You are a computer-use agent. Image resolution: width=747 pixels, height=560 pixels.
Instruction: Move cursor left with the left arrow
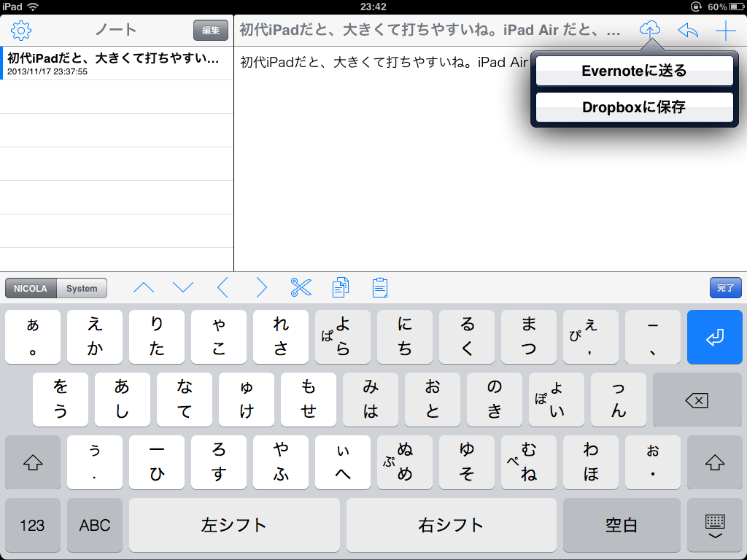(222, 287)
